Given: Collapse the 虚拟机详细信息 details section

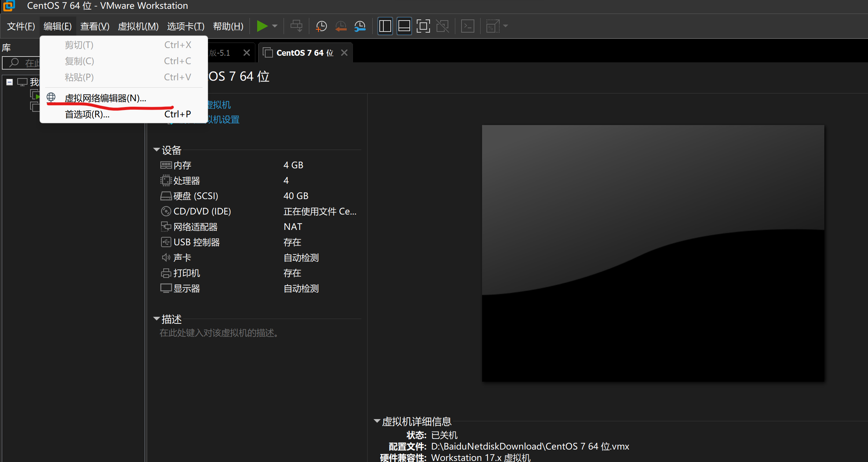Looking at the screenshot, I should click(x=377, y=421).
